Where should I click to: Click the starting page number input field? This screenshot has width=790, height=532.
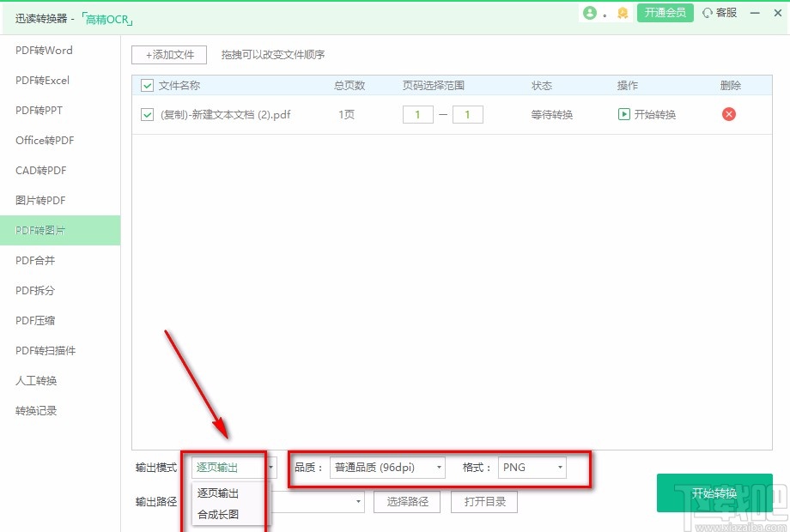(x=417, y=113)
